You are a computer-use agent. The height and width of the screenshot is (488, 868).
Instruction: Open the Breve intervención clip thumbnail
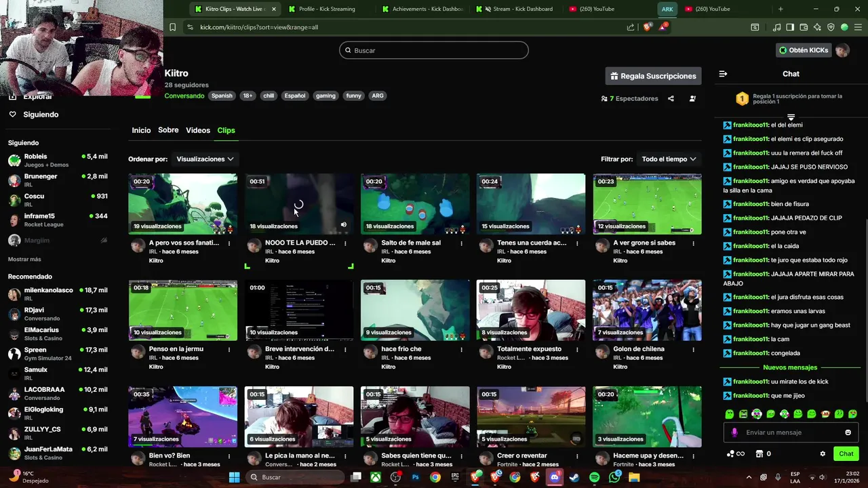pos(299,310)
